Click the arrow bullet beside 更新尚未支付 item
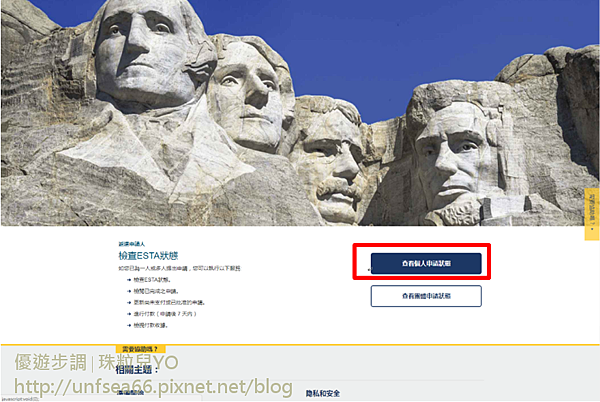 [x=129, y=303]
